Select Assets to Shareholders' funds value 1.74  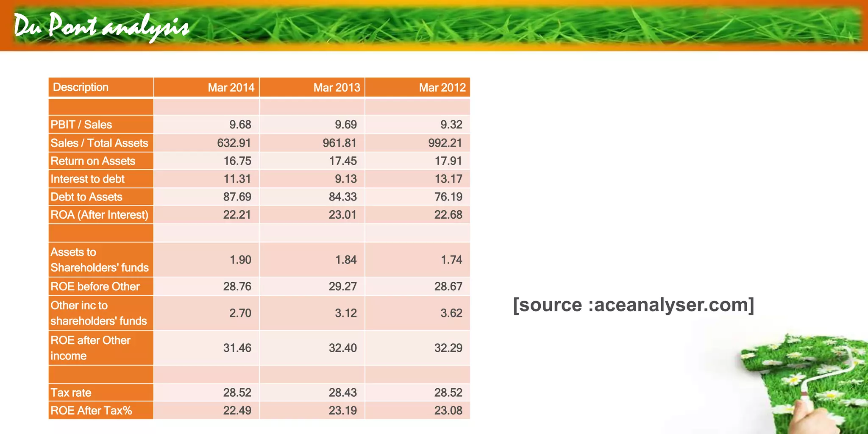[x=451, y=260]
